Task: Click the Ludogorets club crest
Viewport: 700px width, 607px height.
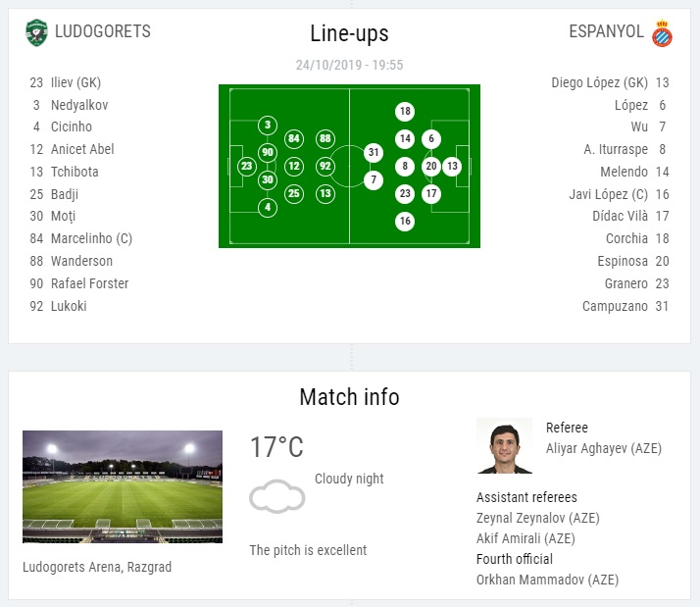Action: pos(36,32)
